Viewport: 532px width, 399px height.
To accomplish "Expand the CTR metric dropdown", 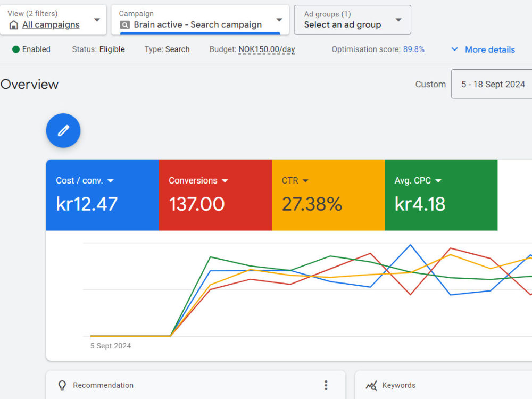I will pyautogui.click(x=305, y=181).
